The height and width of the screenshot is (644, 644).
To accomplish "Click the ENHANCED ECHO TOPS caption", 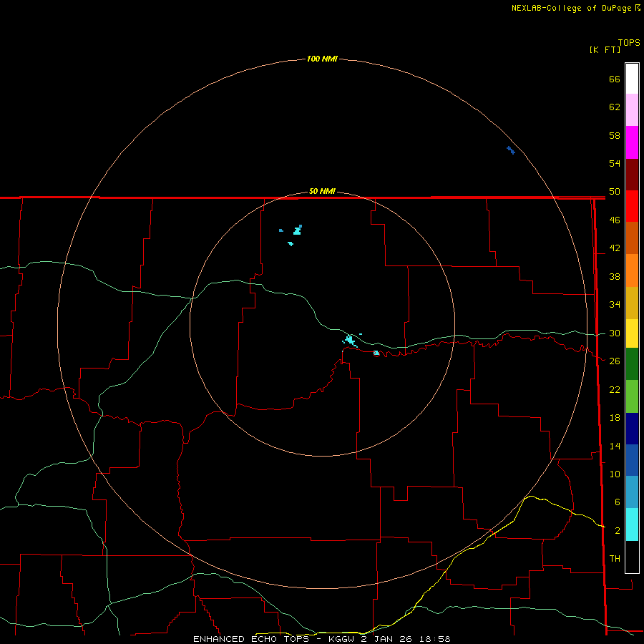I will coord(251,639).
